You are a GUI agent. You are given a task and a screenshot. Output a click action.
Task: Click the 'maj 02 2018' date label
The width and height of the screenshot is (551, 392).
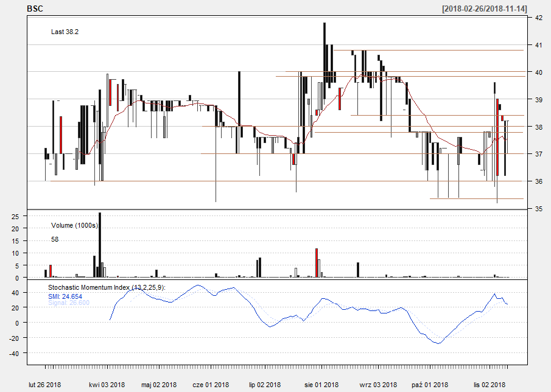tap(159, 385)
